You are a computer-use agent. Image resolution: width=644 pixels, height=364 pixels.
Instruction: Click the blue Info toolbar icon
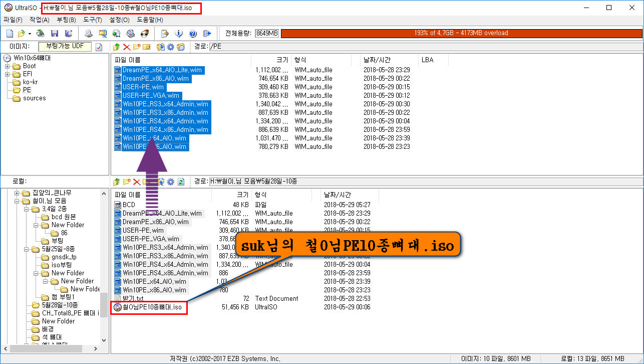[x=179, y=34]
